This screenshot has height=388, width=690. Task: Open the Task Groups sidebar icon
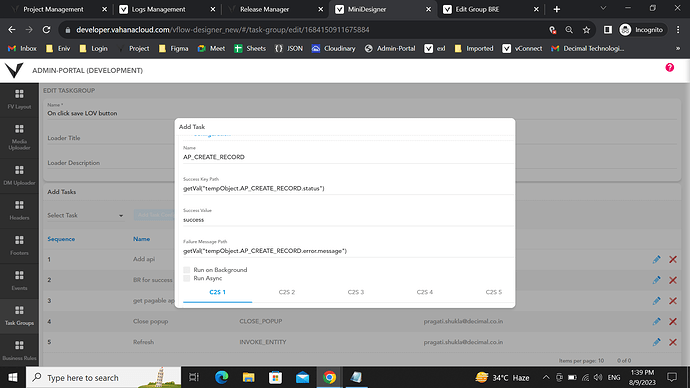[19, 315]
